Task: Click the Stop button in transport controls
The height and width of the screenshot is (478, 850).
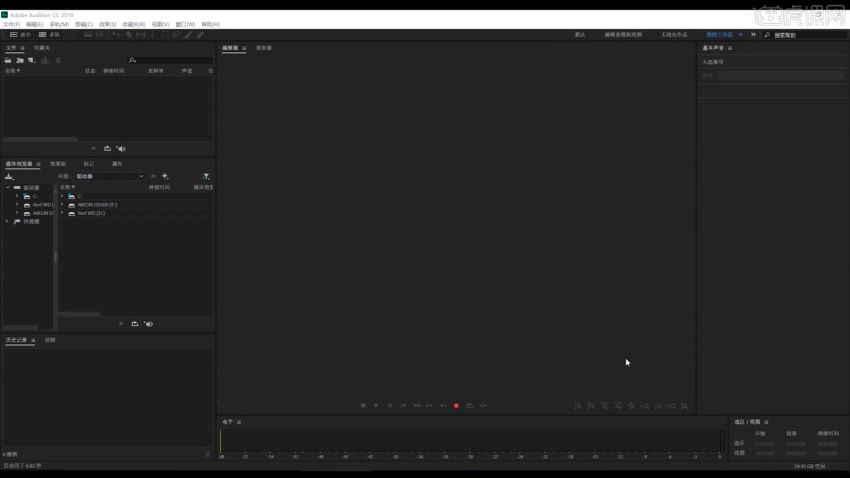Action: pyautogui.click(x=363, y=406)
